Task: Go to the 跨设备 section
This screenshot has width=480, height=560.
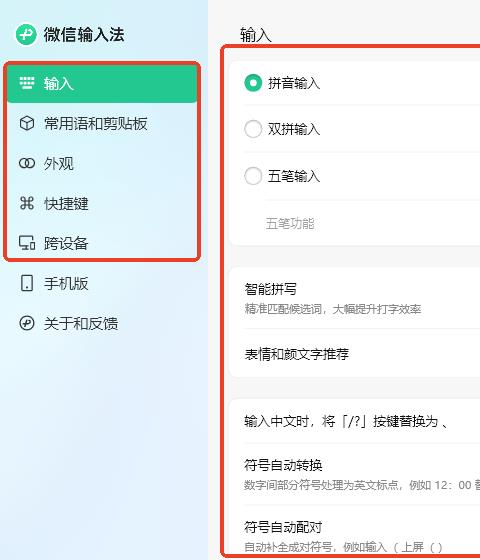Action: pyautogui.click(x=102, y=243)
